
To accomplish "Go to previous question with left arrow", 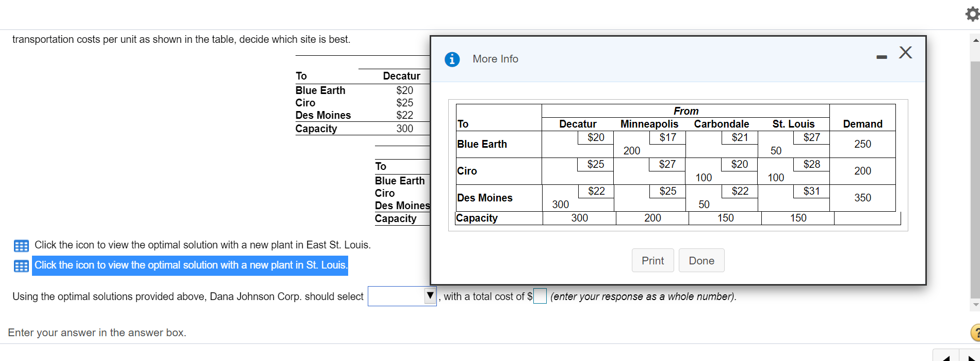I will click(946, 357).
